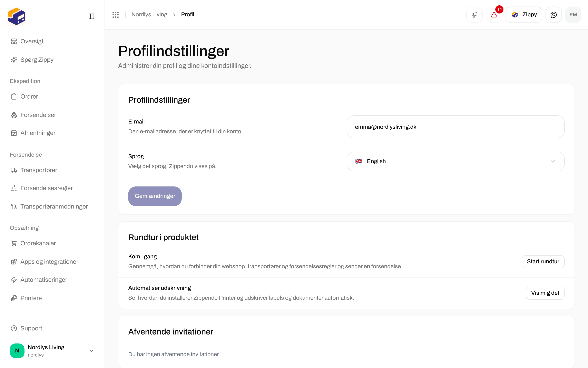Click Start rundtur button
Viewport: 588px width, 368px height.
543,262
